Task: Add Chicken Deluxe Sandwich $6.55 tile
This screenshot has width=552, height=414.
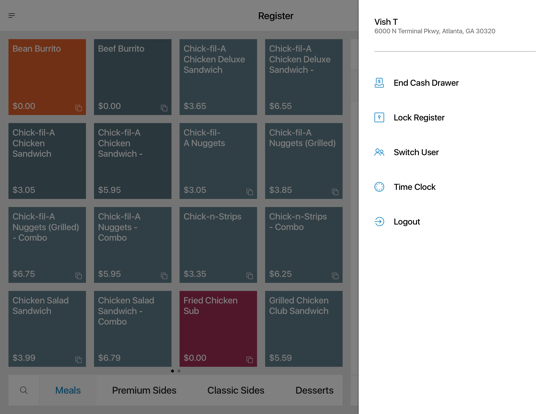Action: click(x=304, y=77)
